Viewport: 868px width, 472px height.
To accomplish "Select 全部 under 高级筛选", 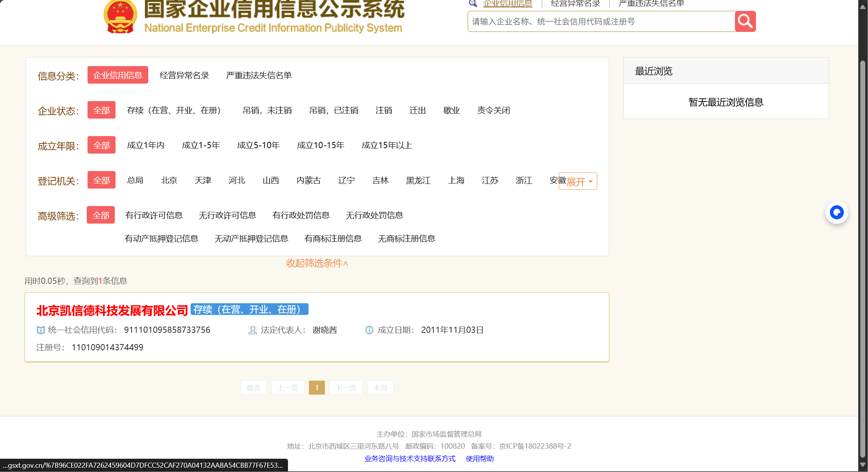I will 101,215.
